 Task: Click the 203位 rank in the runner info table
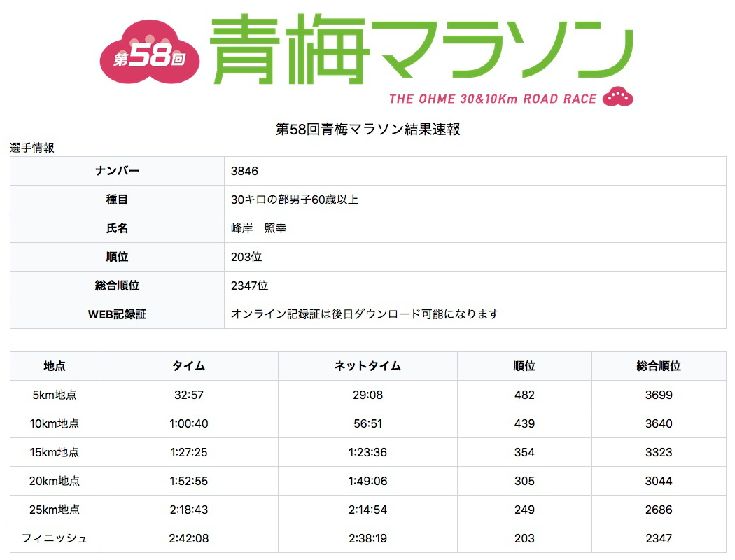[246, 258]
